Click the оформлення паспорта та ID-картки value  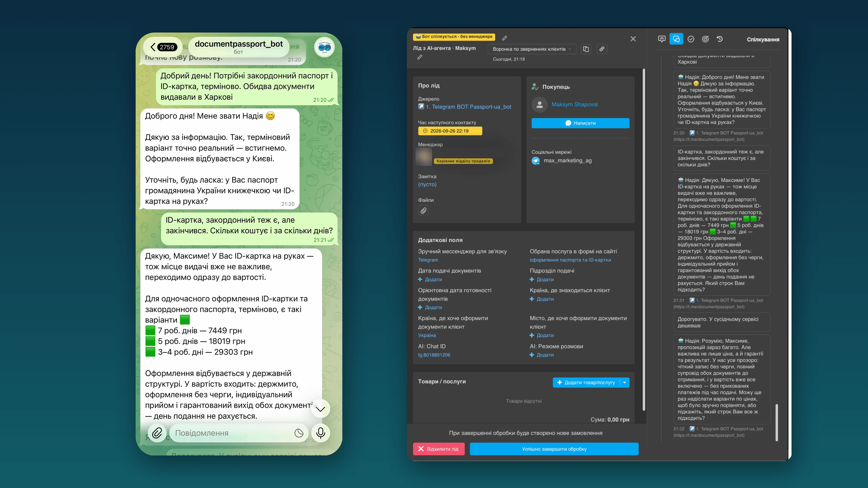[x=570, y=260]
